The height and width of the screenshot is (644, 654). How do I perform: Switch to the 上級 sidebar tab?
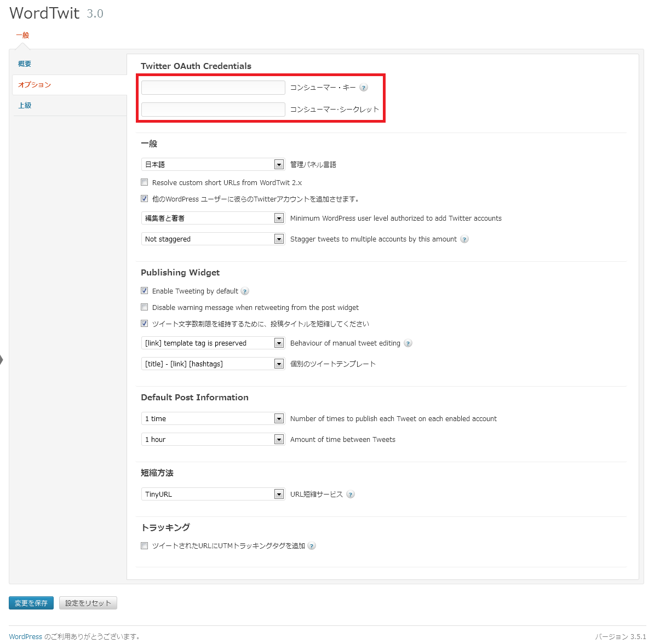(25, 106)
